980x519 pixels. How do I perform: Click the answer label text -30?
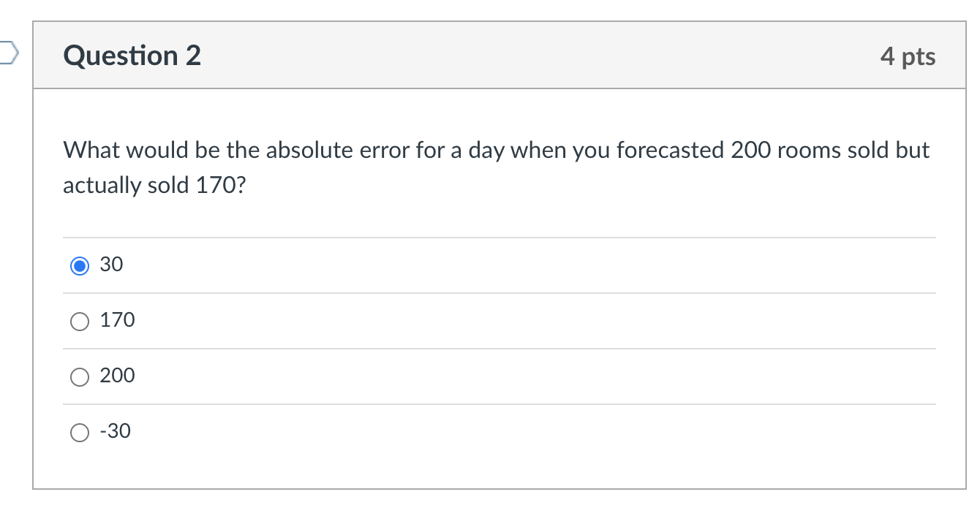point(116,431)
